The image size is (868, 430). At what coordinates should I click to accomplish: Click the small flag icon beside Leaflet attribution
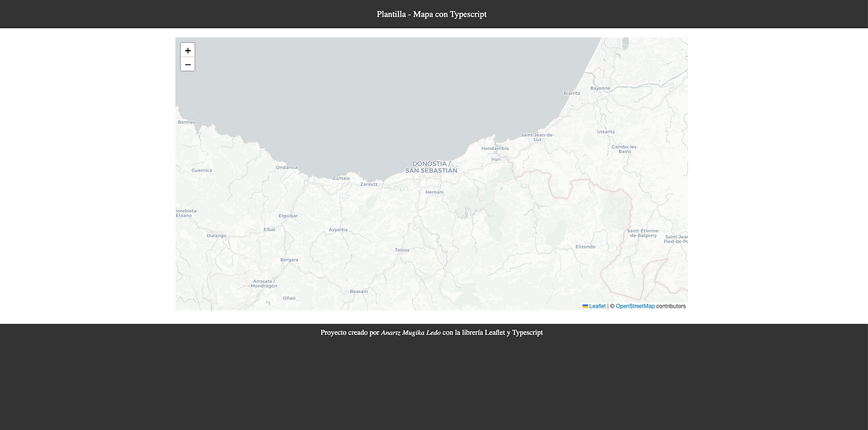tap(584, 306)
